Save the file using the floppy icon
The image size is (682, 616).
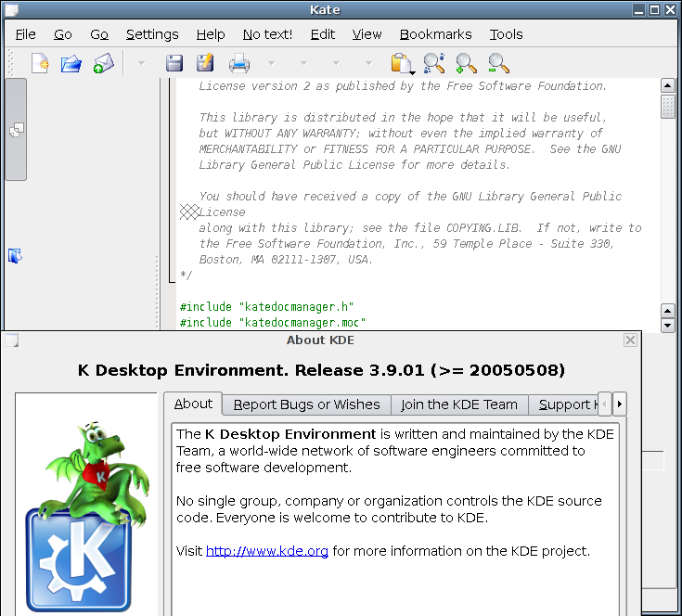click(174, 63)
